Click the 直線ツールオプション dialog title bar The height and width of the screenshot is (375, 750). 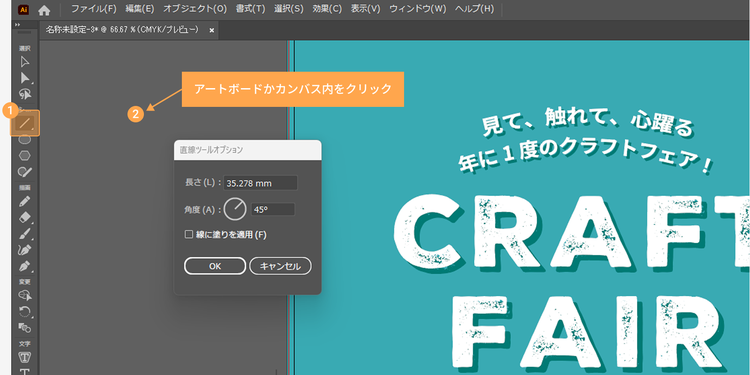coord(247,150)
